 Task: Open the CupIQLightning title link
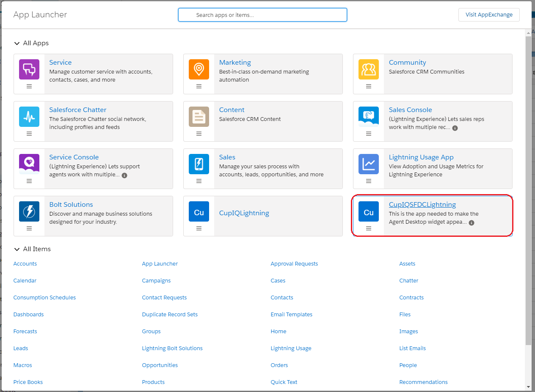click(x=244, y=213)
